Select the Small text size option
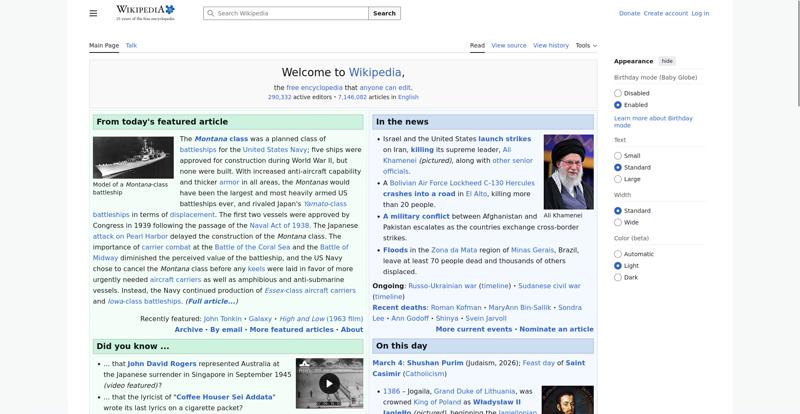Screen dimensions: 800x414 (x=618, y=156)
